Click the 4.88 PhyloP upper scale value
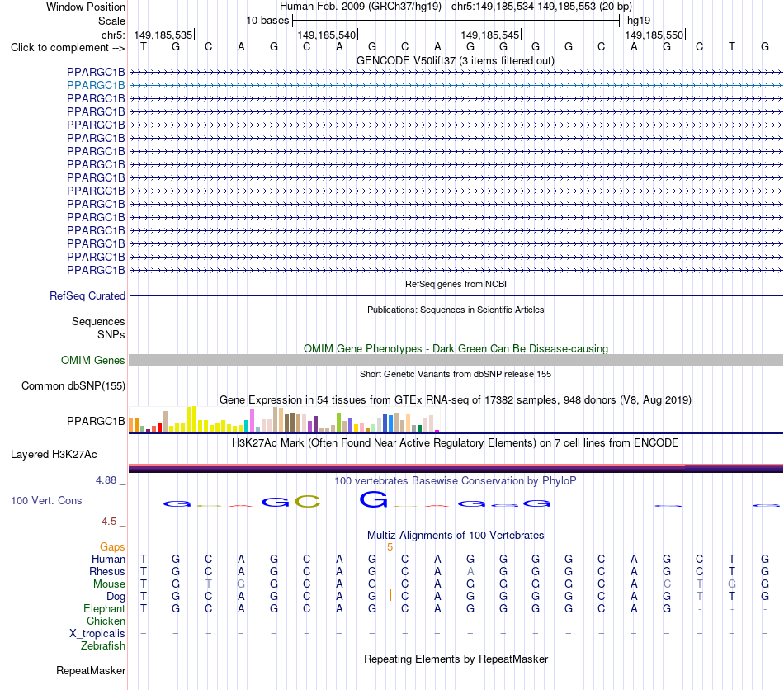784x690 pixels. (106, 480)
